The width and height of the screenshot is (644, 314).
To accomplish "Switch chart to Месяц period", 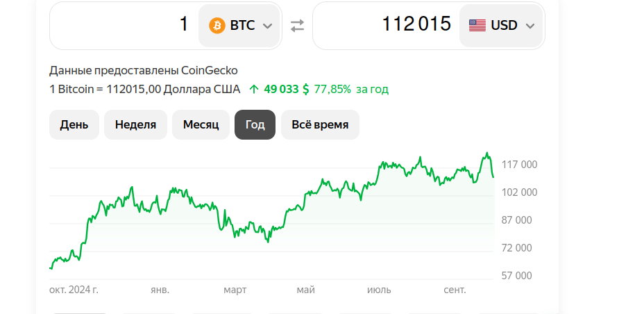I will coord(201,124).
